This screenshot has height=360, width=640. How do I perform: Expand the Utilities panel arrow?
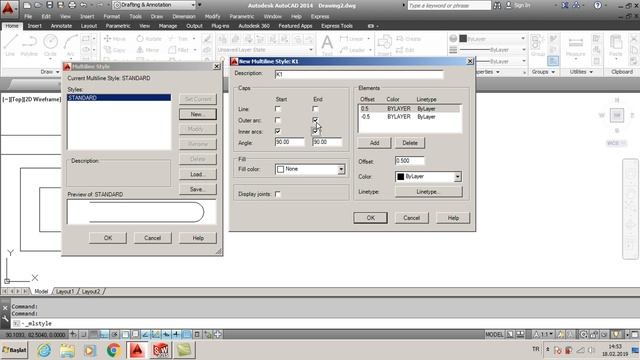point(591,72)
